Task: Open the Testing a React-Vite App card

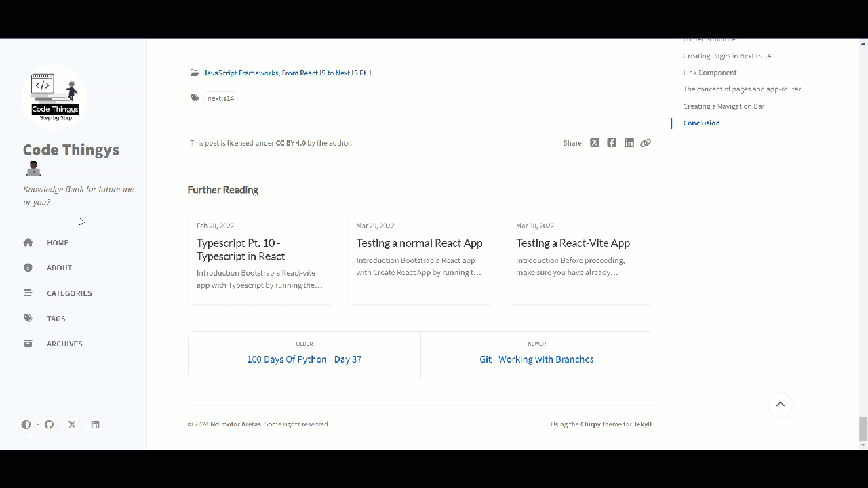Action: [x=580, y=257]
